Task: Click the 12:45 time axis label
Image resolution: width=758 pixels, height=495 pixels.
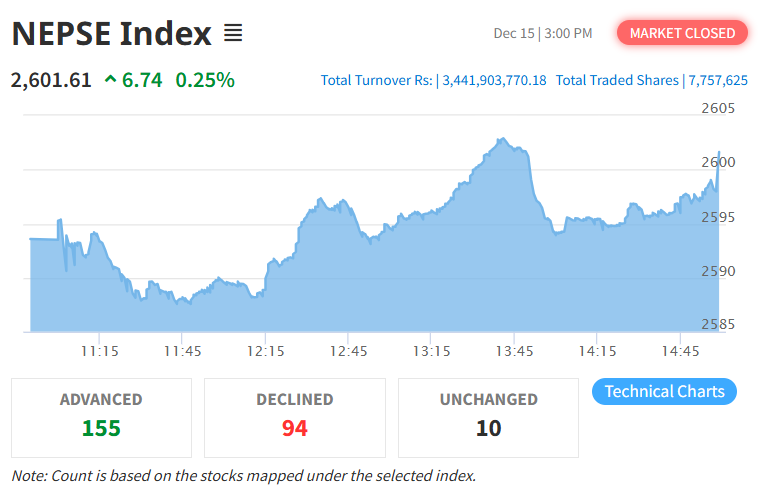Action: pos(348,351)
